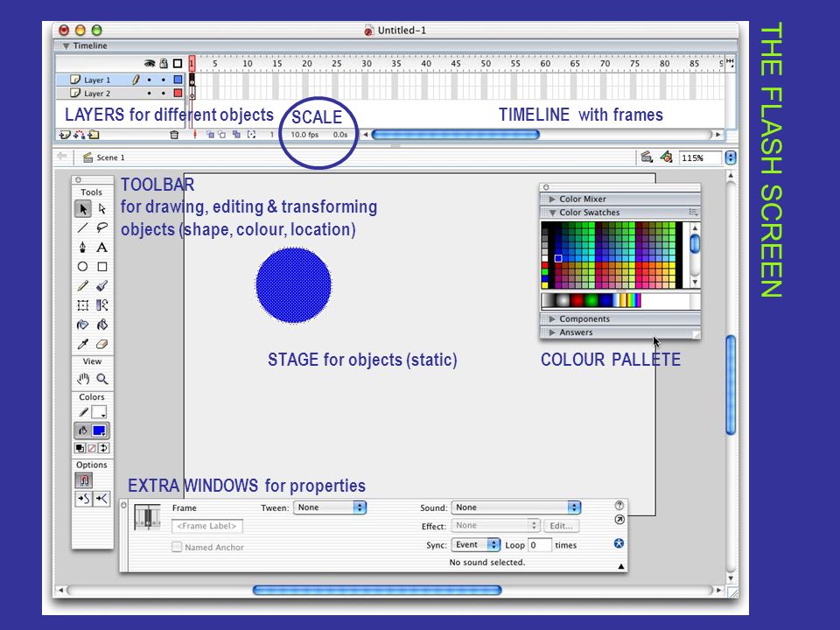840x630 pixels.
Task: Pick the selected blue swatch in Color Swatches
Action: click(558, 258)
